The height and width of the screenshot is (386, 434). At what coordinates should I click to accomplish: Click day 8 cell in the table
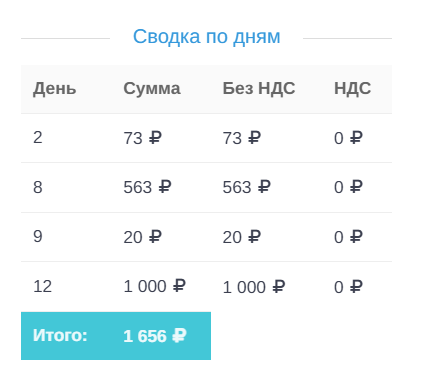tap(38, 187)
